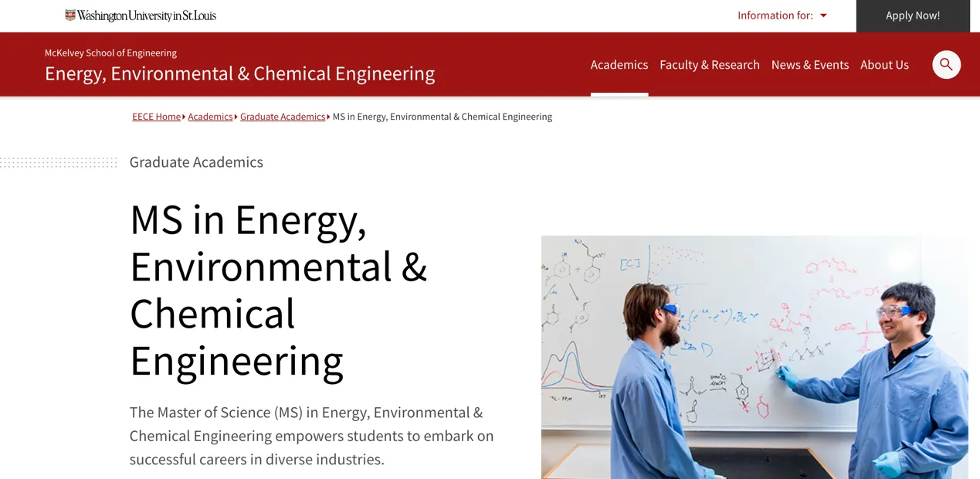Click the department title in the red header
Screen dimensions: 980x479
pyautogui.click(x=239, y=73)
